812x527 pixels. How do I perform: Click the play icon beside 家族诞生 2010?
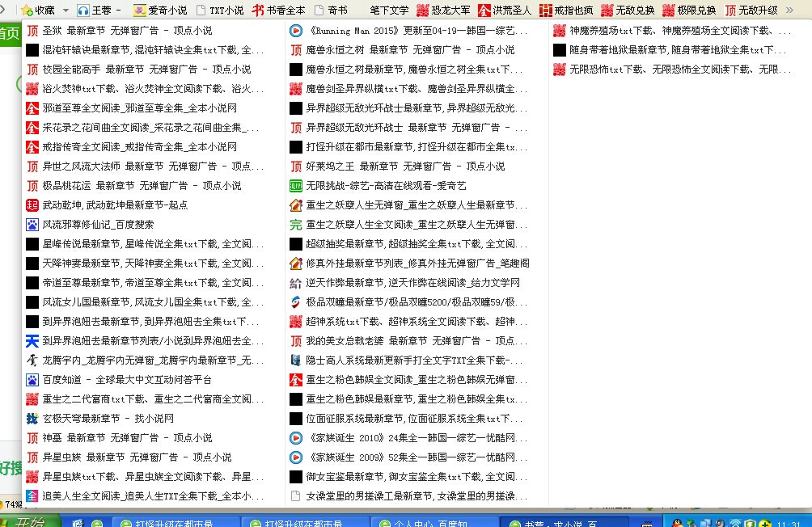point(294,439)
